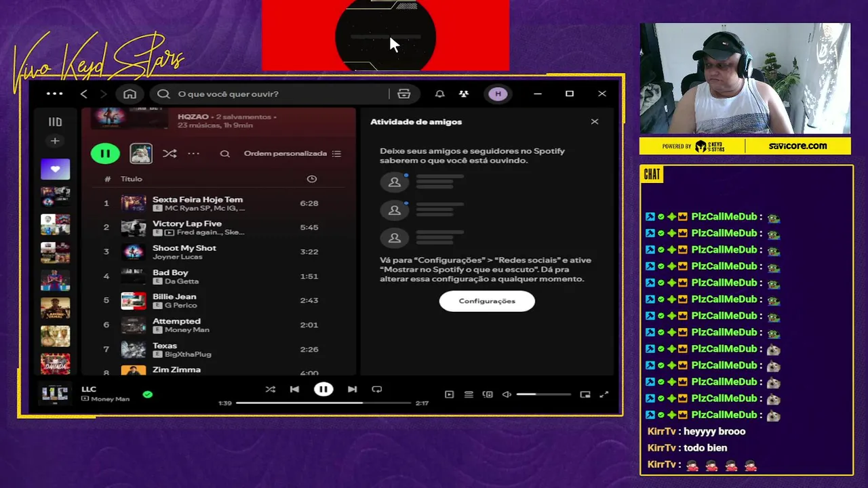Toggle the green saved checkmark for LLC

point(148,394)
